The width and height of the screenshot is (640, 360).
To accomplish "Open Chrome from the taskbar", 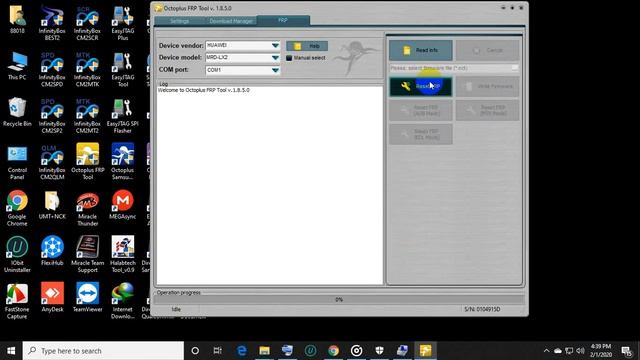I will 333,351.
